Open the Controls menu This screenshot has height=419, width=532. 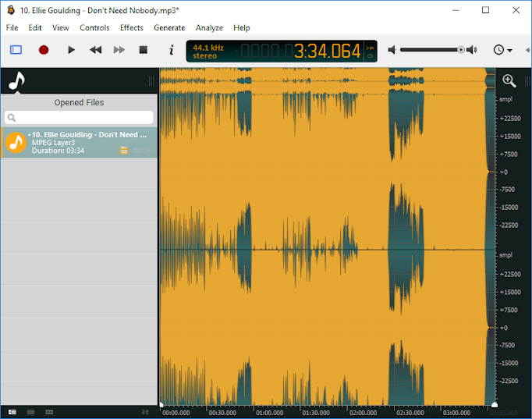(x=94, y=28)
